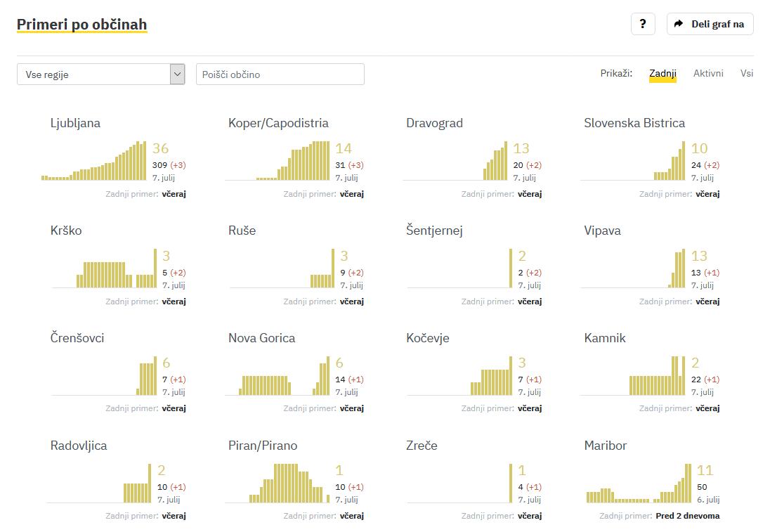The width and height of the screenshot is (770, 532).
Task: Click the Nova Gorica chart
Action: click(278, 377)
